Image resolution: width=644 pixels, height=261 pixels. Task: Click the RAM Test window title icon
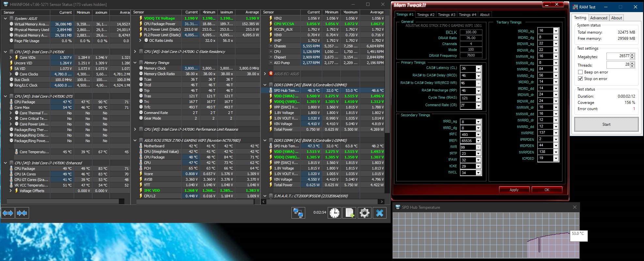(x=575, y=7)
